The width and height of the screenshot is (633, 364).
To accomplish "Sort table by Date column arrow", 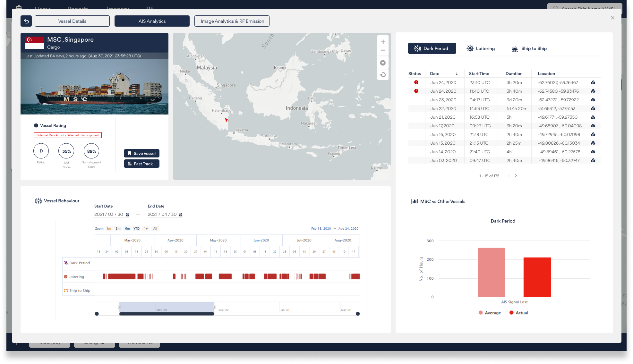I will (457, 74).
